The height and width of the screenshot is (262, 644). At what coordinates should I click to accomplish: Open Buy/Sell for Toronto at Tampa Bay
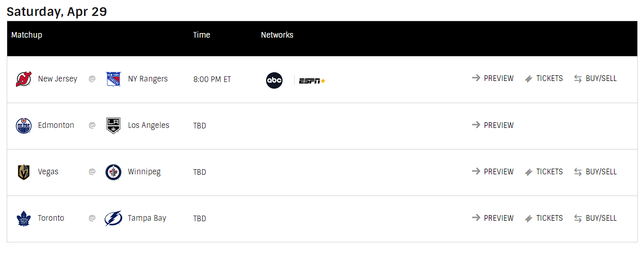click(595, 218)
